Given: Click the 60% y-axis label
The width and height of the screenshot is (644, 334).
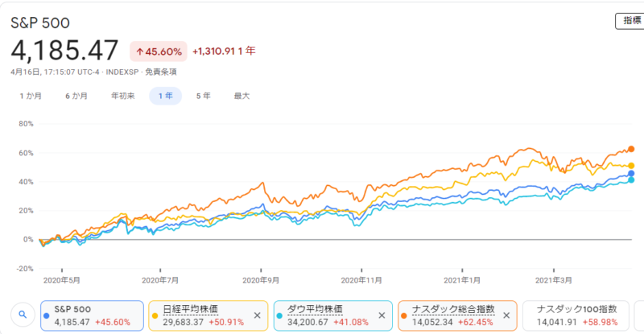Looking at the screenshot, I should 26,153.
